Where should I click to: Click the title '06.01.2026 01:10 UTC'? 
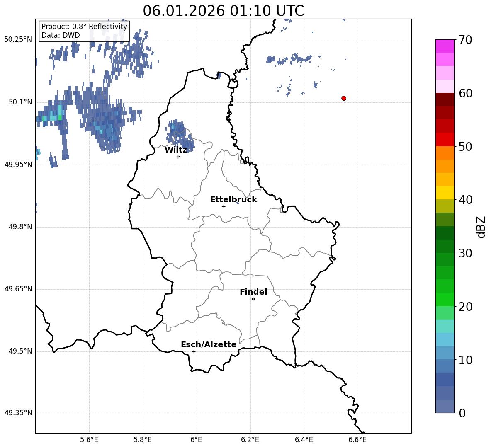[223, 11]
